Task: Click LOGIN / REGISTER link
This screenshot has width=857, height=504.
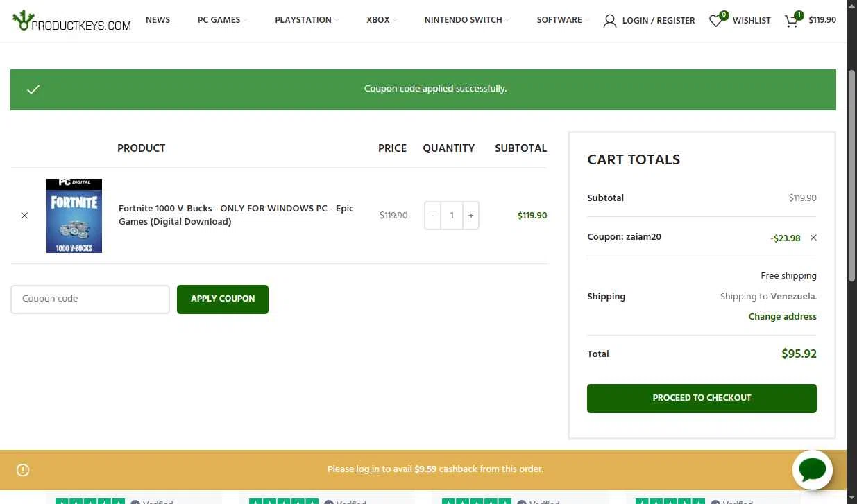Action: [x=659, y=21]
